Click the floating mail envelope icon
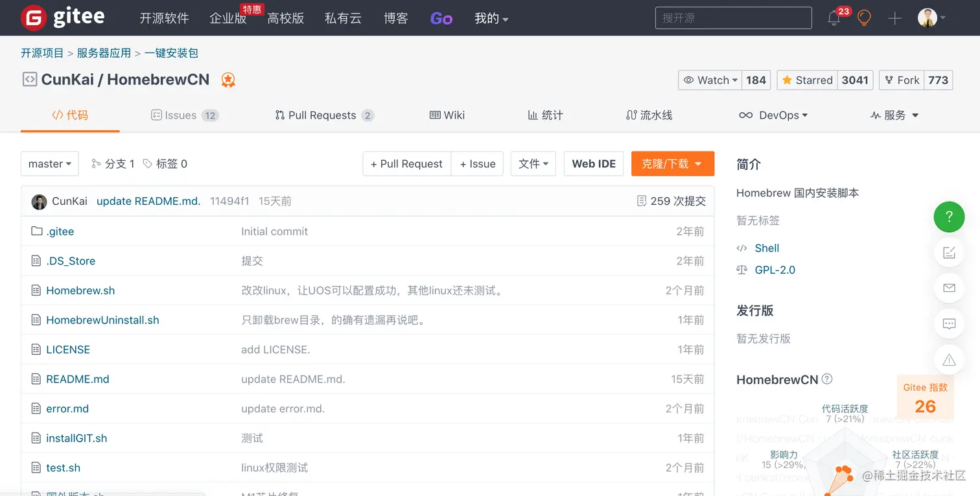Viewport: 980px width, 496px height. [949, 288]
